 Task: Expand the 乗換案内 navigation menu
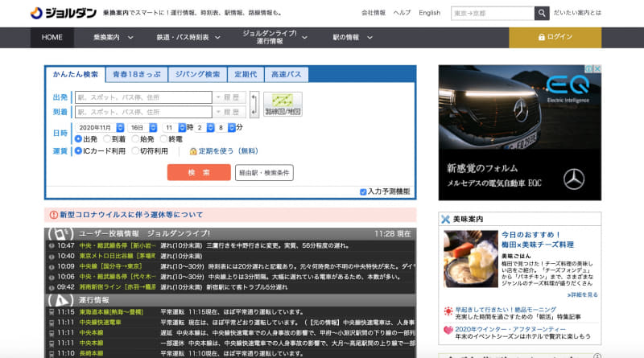click(113, 37)
